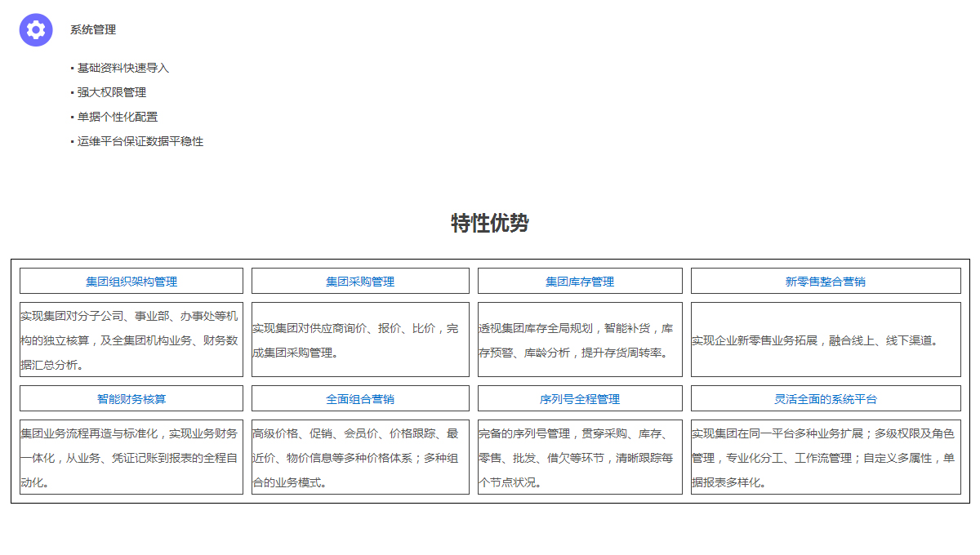Click description about 分子公司、事业部 independent accounting
The height and width of the screenshot is (555, 980).
[131, 340]
